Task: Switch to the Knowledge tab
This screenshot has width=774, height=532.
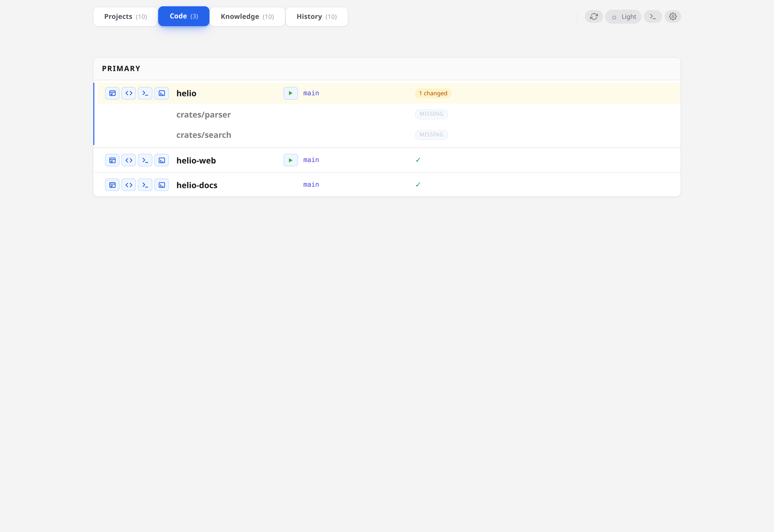Action: 247,16
